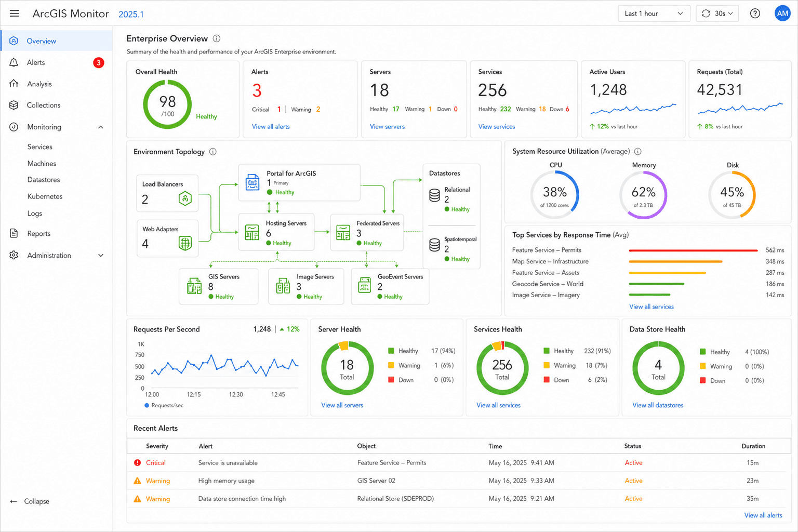This screenshot has height=532, width=798.
Task: Click View all services under Top Services
Action: click(x=651, y=307)
